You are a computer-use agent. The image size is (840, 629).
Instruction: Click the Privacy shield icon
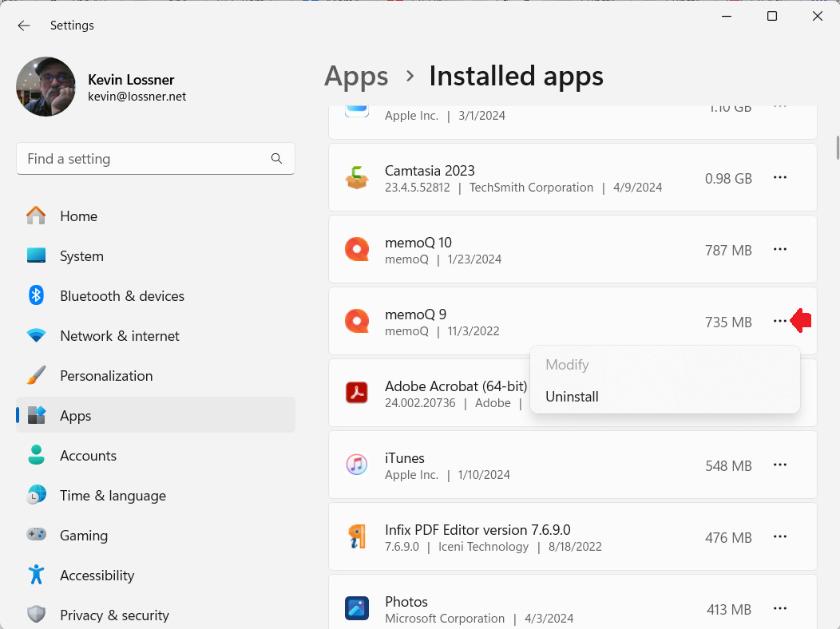click(36, 614)
